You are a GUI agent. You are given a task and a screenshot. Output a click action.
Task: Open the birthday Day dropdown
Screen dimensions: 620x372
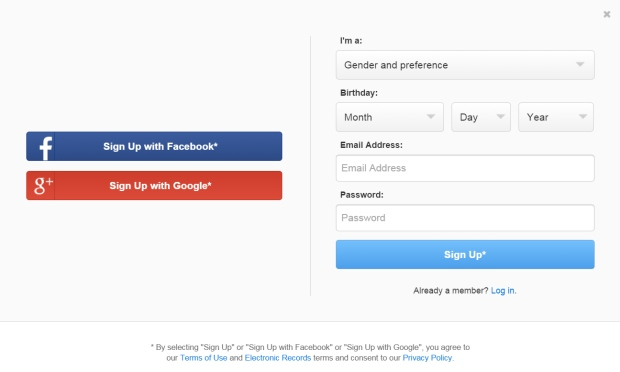coord(481,117)
